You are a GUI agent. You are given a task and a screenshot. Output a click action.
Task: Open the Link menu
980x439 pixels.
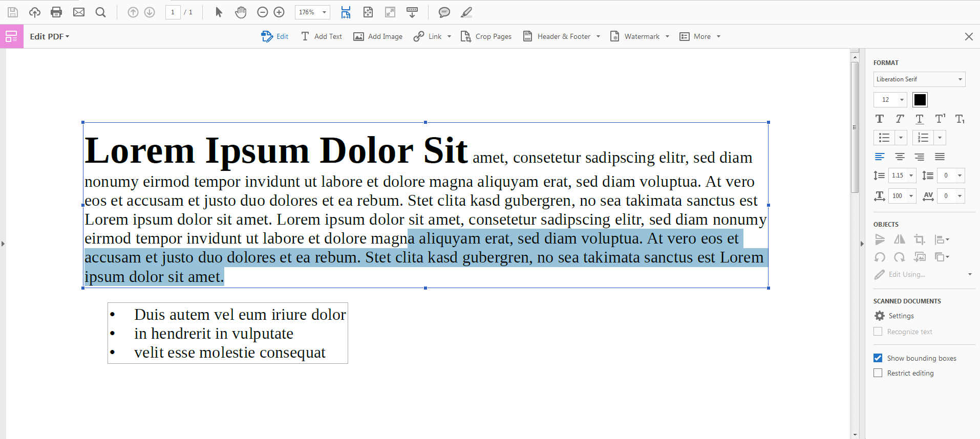coord(433,36)
